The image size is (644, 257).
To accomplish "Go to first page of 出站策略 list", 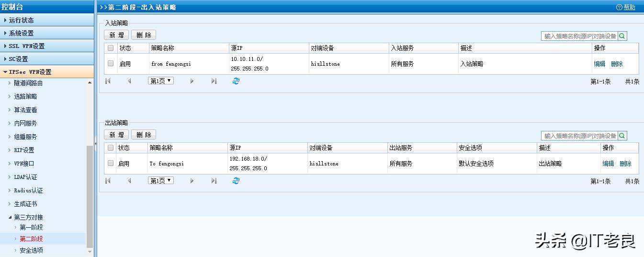I will (108, 181).
